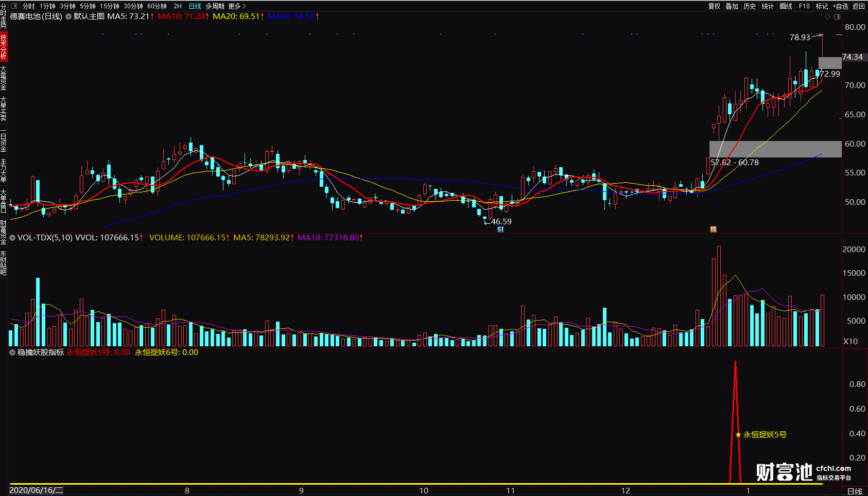Click the 2020/06/16/二 date label
Screen dimensions: 868x496
[36, 490]
